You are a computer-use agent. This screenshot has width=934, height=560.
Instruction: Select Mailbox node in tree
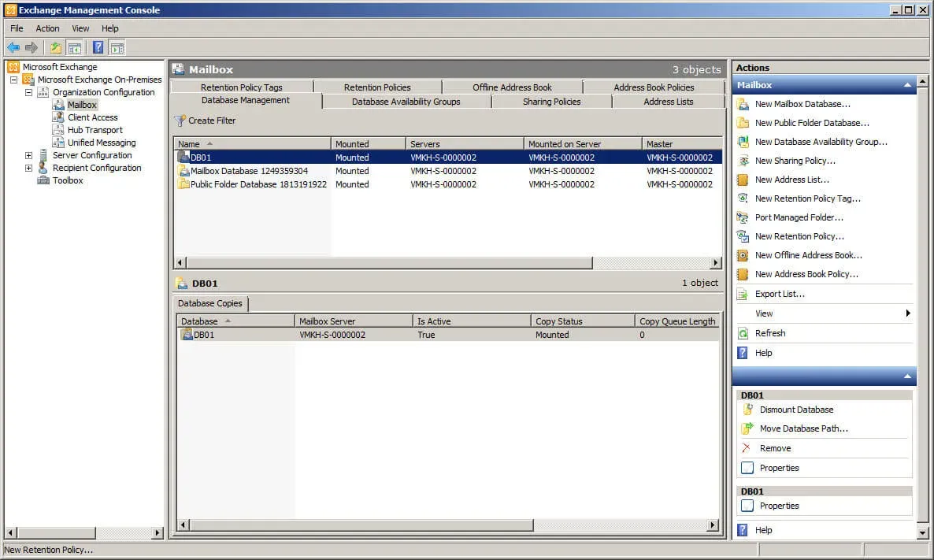coord(82,105)
